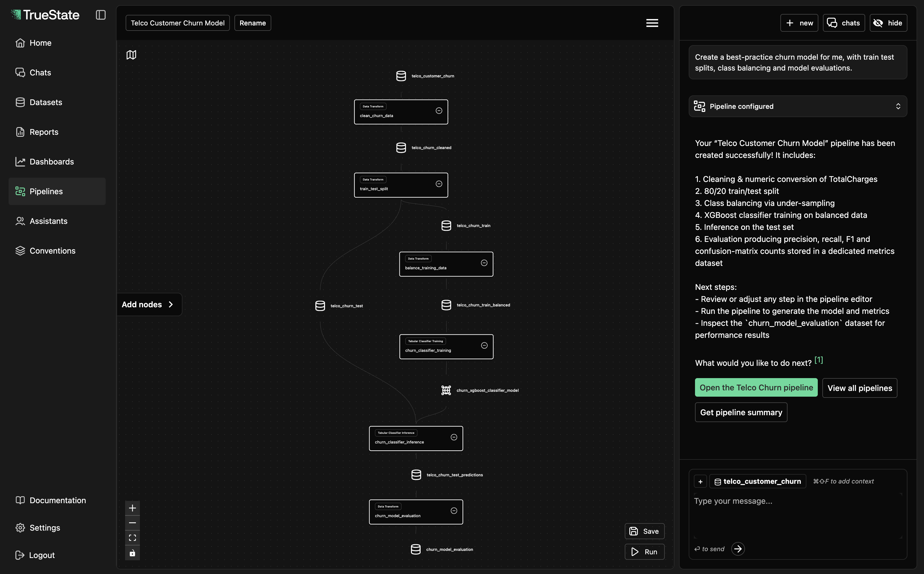Click the canvas zoom out minus button
924x574 pixels.
click(x=132, y=523)
